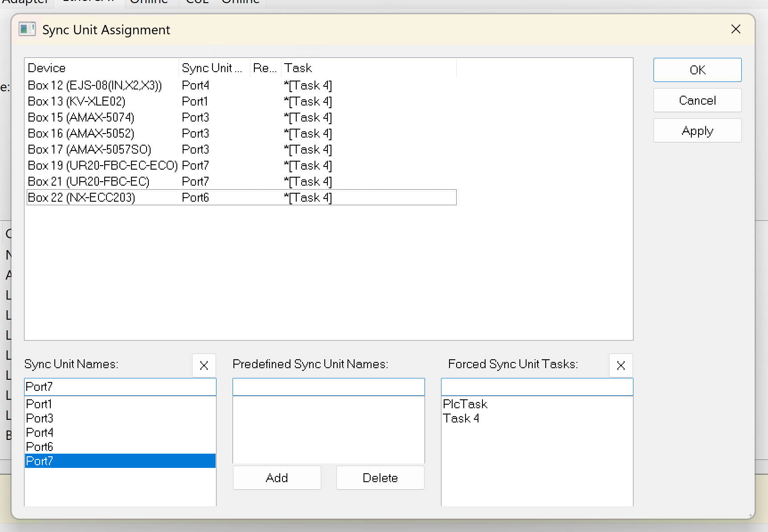Image resolution: width=768 pixels, height=532 pixels.
Task: Focus the Predefined Sync Unit Names field
Action: point(328,387)
